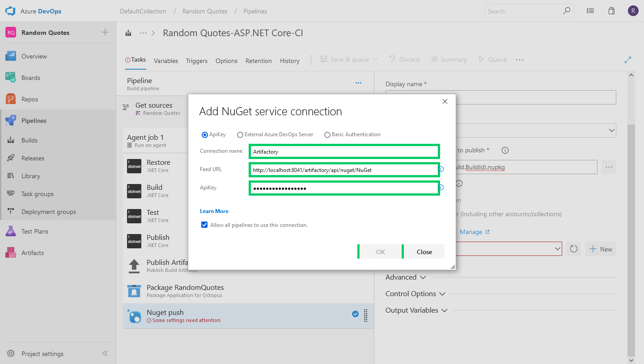The image size is (644, 364).
Task: Open the Save & queue dropdown arrow
Action: coord(375,59)
